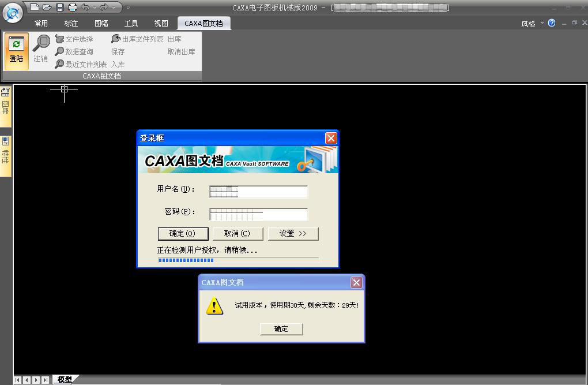Screen dimensions: 588x385
Task: Click the Open file folder icon
Action: [x=47, y=8]
